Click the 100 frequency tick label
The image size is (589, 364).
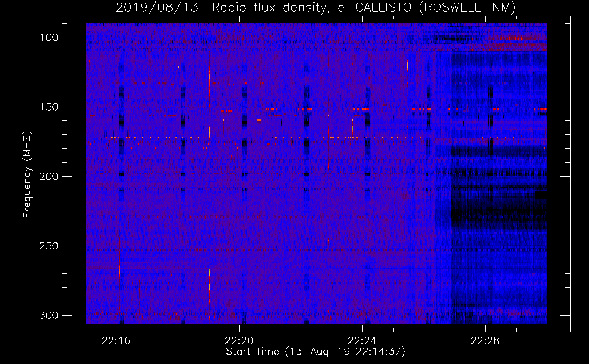pos(49,37)
